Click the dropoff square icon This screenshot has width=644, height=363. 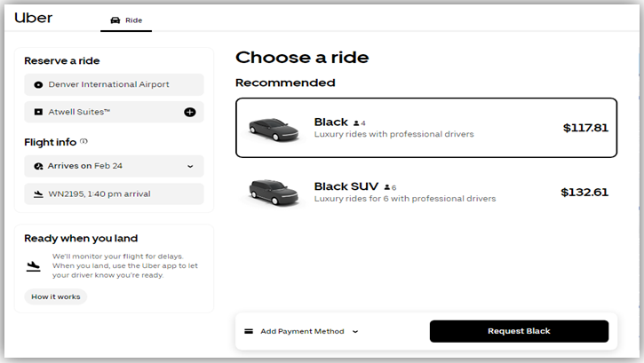[38, 113]
